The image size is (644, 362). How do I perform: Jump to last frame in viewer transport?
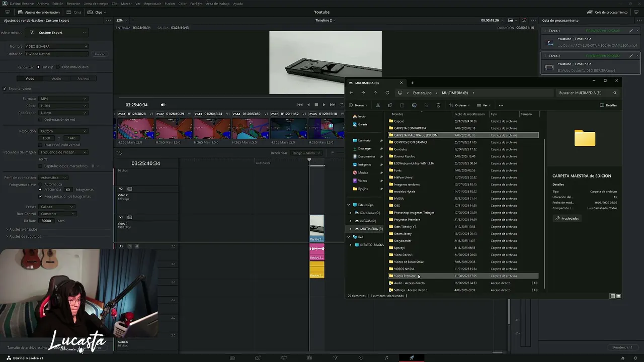coord(333,105)
